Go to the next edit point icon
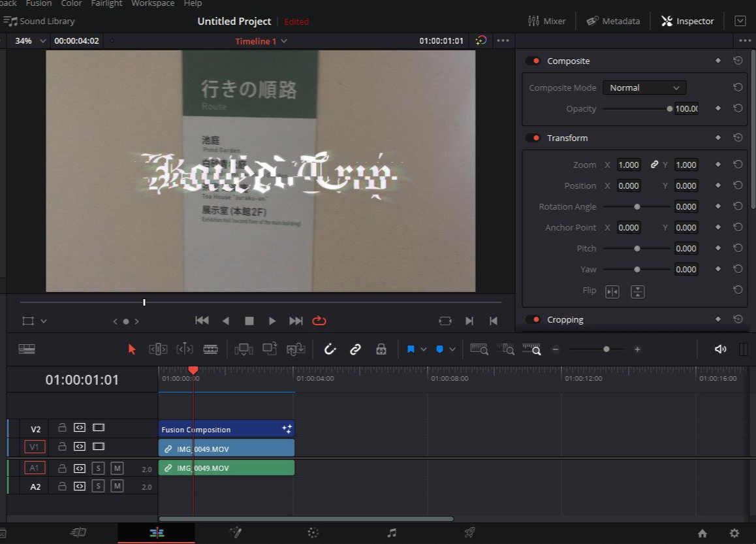Image resolution: width=756 pixels, height=544 pixels. (x=469, y=321)
